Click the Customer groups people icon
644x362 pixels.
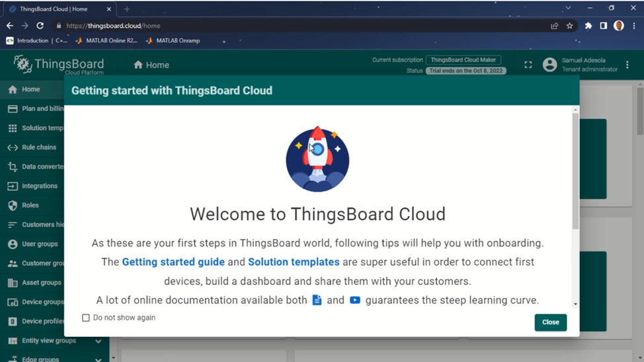[x=13, y=263]
